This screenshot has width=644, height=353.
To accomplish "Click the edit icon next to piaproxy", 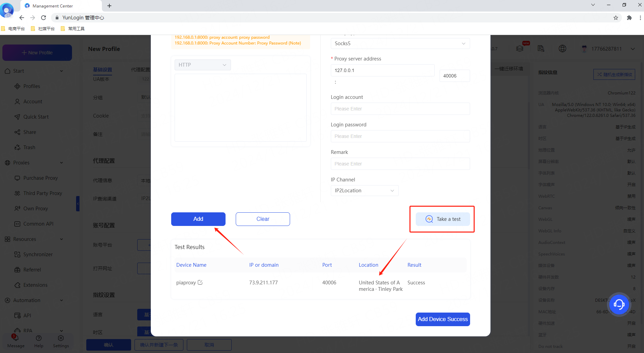I will point(200,282).
